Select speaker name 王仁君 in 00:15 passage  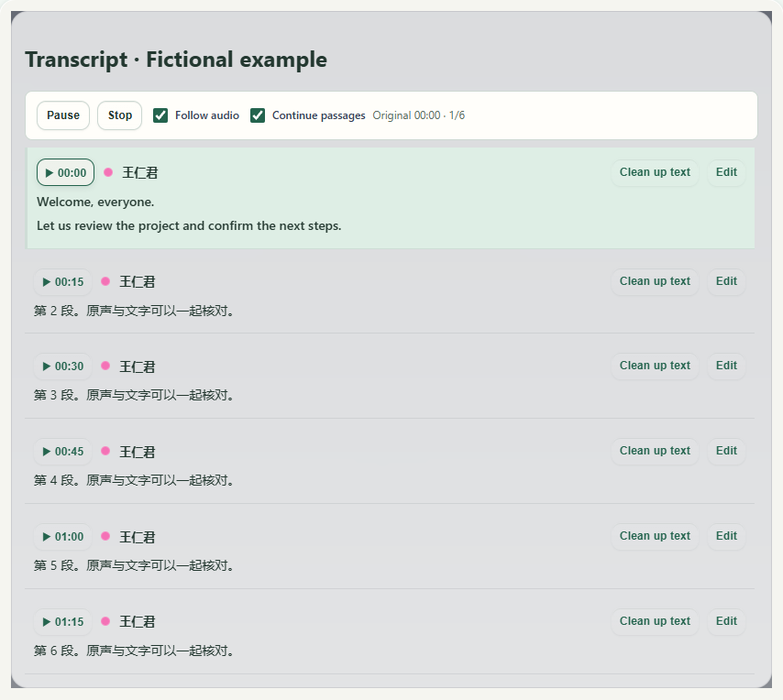point(138,282)
